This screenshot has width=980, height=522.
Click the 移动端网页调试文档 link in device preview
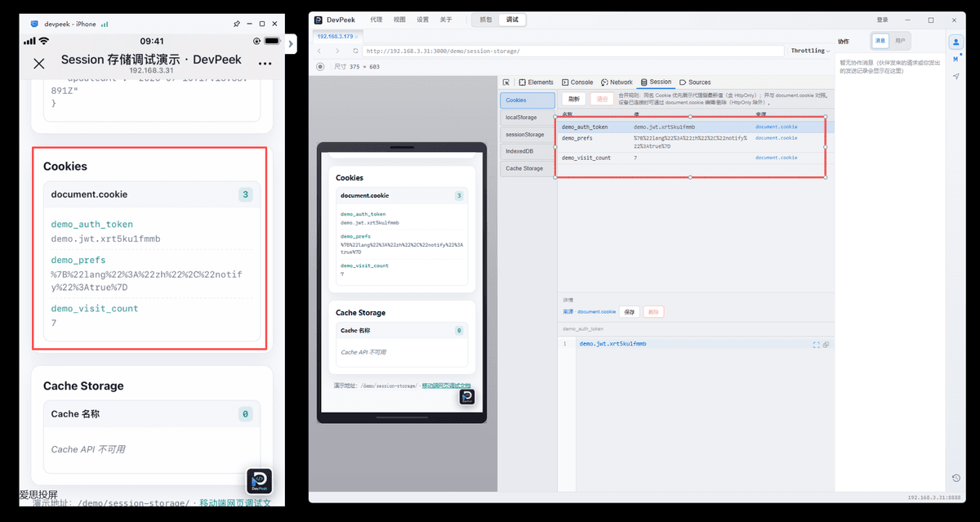[x=446, y=386]
